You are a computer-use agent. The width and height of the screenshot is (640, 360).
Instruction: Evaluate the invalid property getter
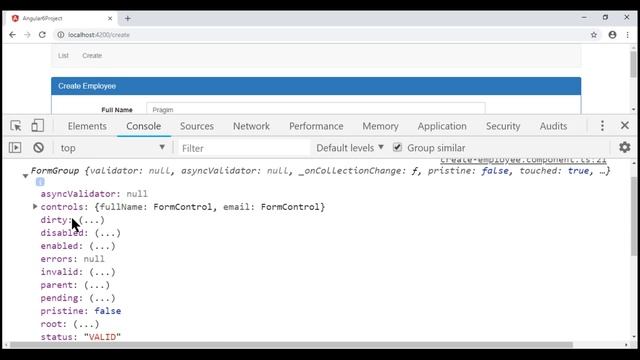coord(102,272)
